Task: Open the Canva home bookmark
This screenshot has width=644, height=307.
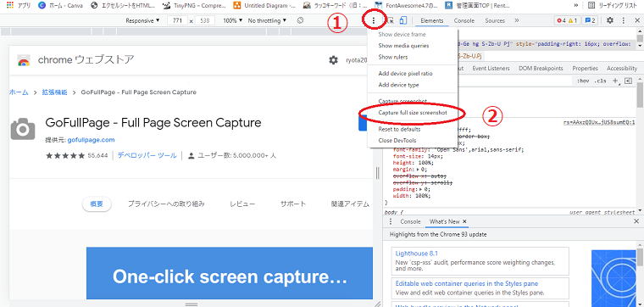Action: point(60,6)
